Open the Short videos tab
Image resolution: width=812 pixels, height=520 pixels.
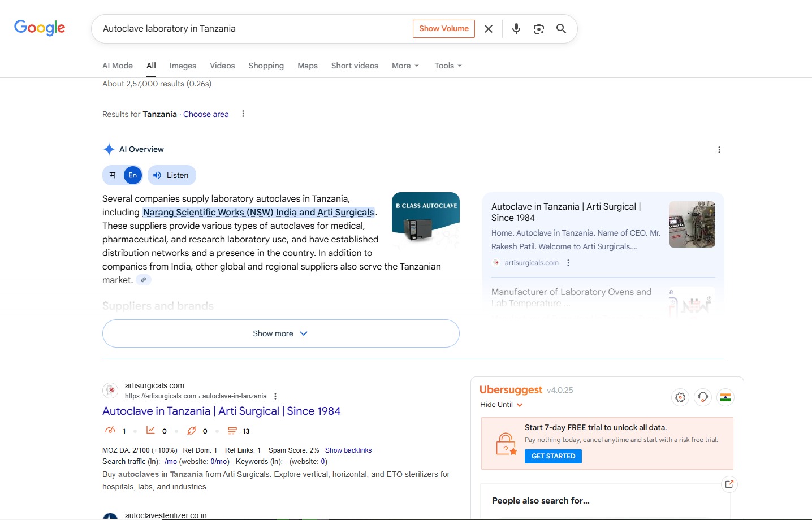[x=355, y=66]
